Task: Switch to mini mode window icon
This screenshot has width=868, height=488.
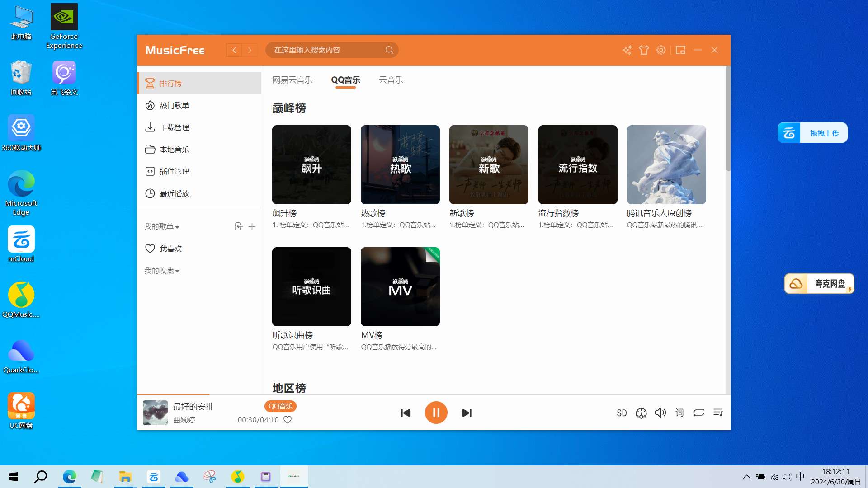Action: click(680, 50)
